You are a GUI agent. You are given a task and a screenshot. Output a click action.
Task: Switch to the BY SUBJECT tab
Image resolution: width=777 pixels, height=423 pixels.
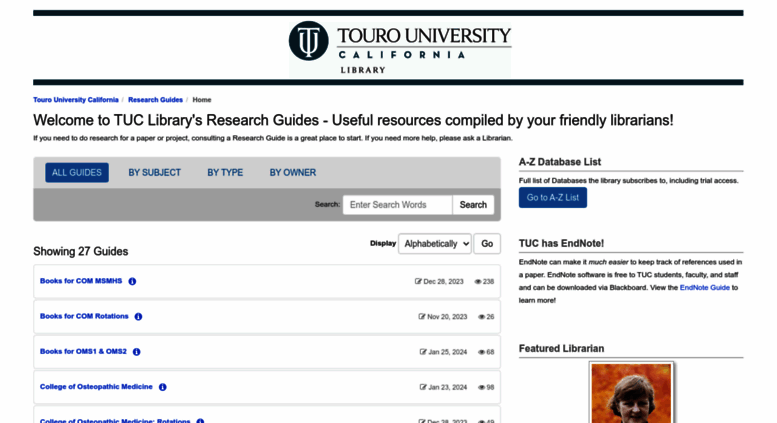(x=155, y=172)
